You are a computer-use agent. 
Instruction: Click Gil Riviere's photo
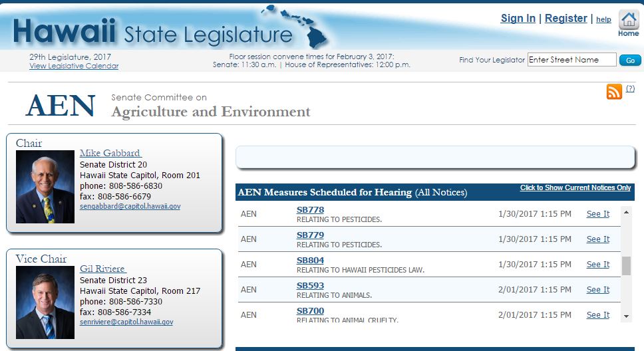click(x=45, y=302)
